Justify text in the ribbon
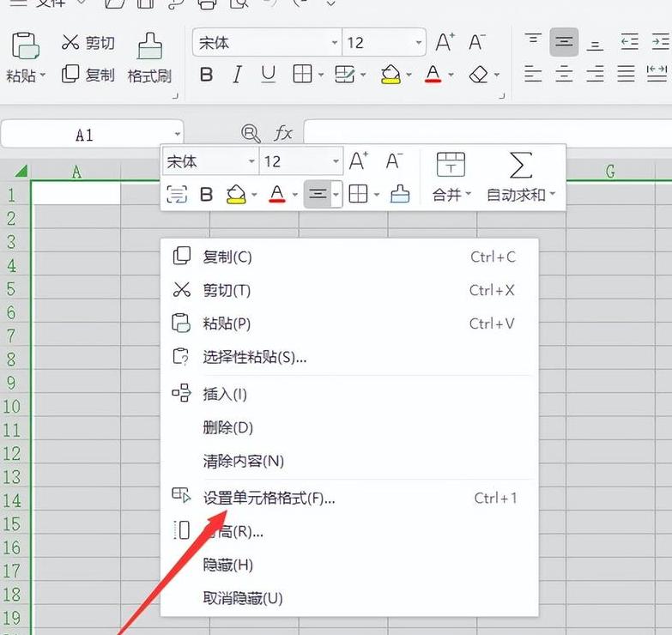The width and height of the screenshot is (672, 635). pyautogui.click(x=626, y=74)
